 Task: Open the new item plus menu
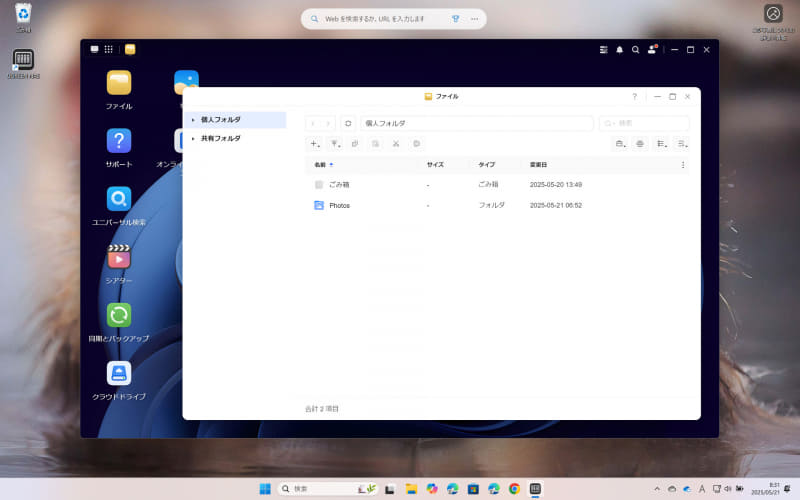pyautogui.click(x=315, y=144)
